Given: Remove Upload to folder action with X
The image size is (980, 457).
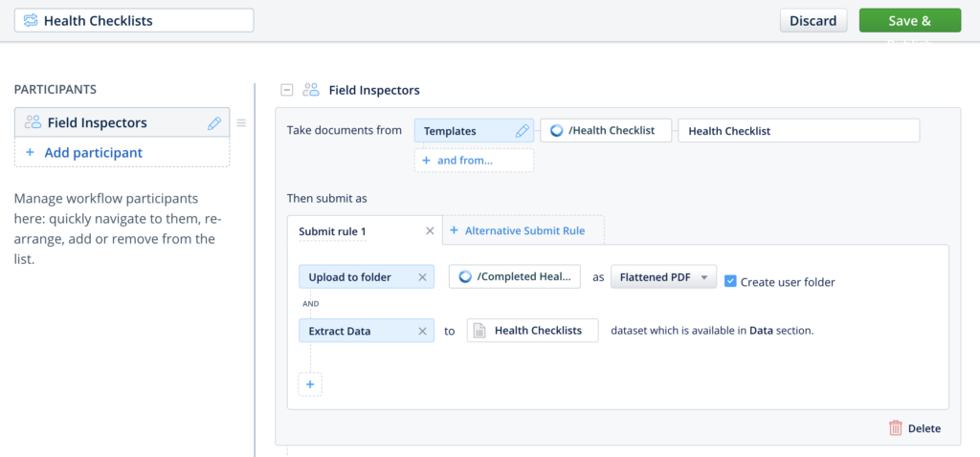Looking at the screenshot, I should [x=422, y=277].
